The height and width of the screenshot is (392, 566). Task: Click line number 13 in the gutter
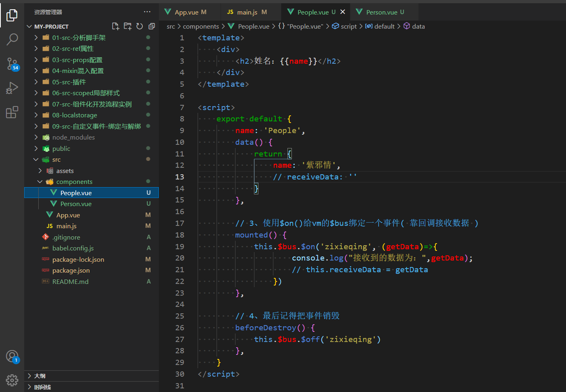click(179, 177)
